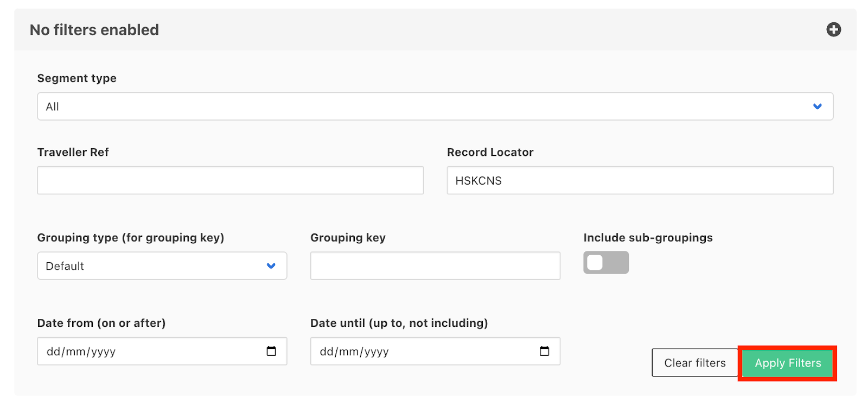
Task: Click the 'Segment type' label
Action: pos(76,78)
